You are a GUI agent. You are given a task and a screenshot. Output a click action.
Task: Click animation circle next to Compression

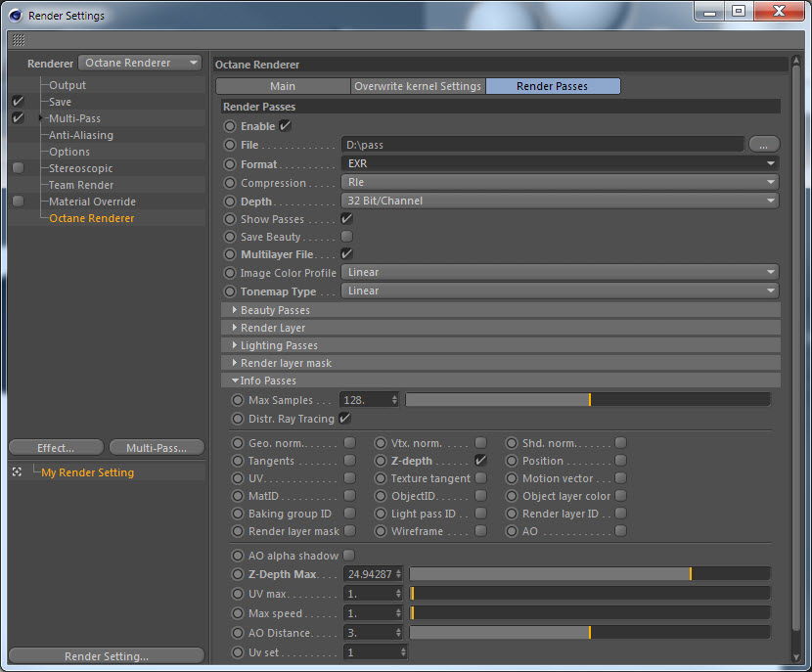[x=230, y=183]
